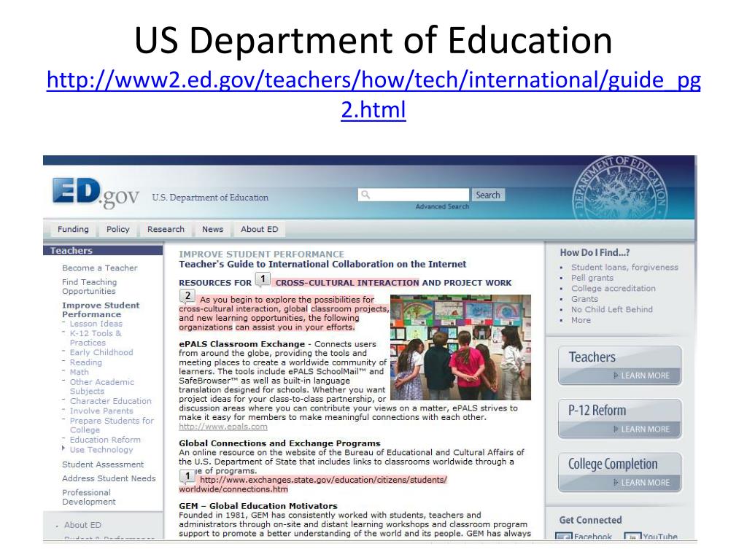747x560 pixels.
Task: Open Prepare Students for College link
Action: (112, 425)
